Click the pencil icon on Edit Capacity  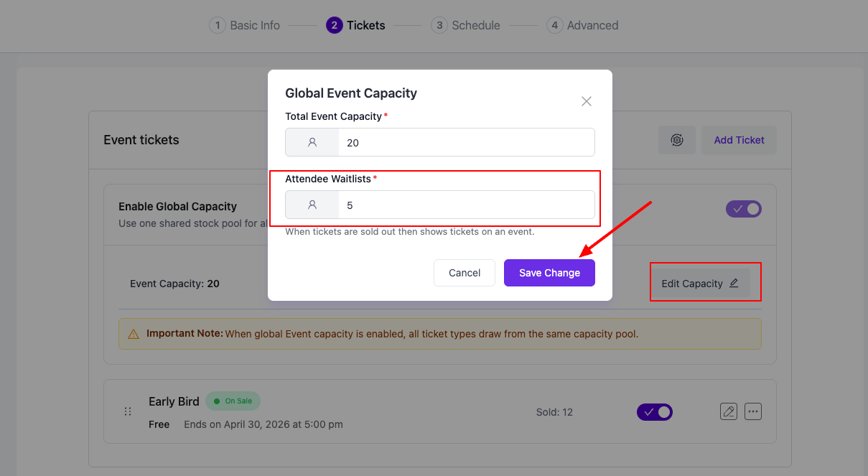pos(733,283)
